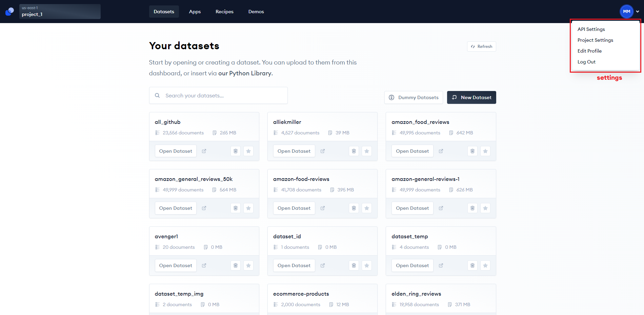644x315 pixels.
Task: Select Edit Profile menu entry
Action: pos(590,51)
